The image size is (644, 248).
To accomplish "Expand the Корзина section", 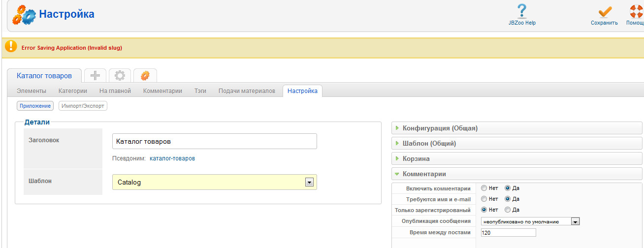I will point(416,159).
